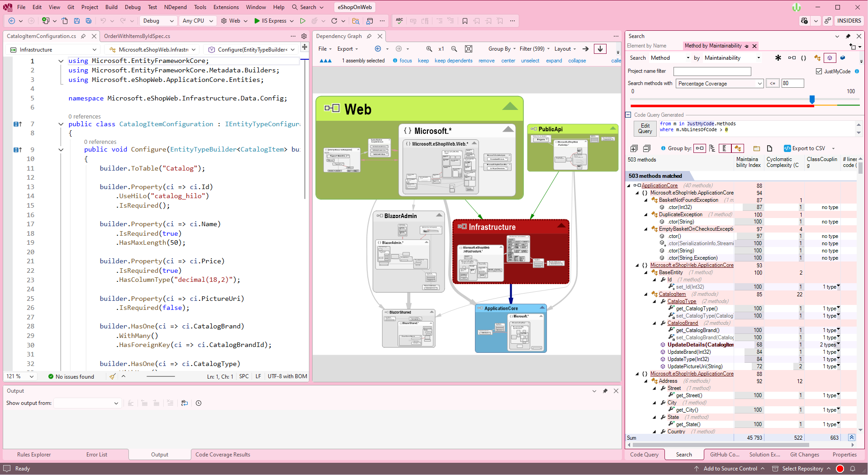Viewport: 868px width, 475px height.
Task: Zoom in on the dependency graph
Action: (429, 49)
